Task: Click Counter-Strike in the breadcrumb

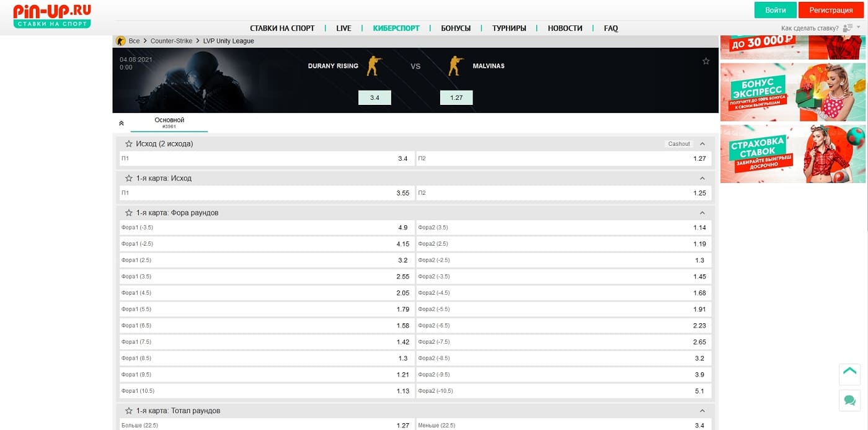Action: [x=171, y=41]
